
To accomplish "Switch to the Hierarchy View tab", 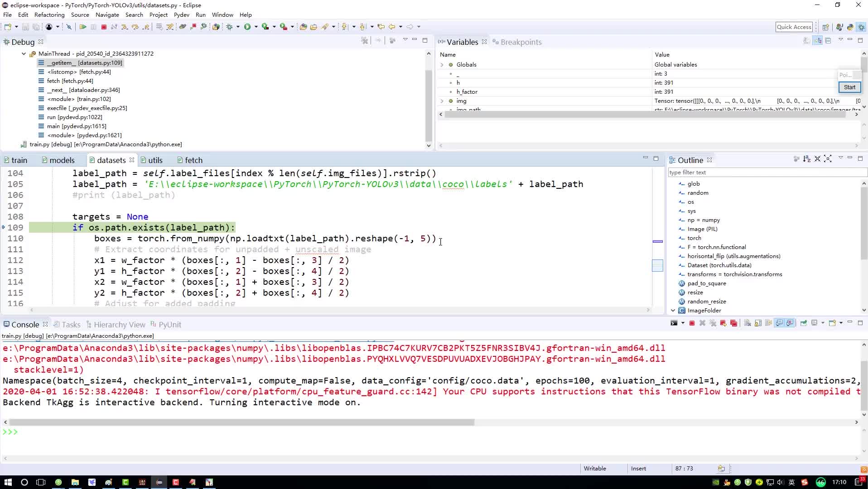I will pos(116,325).
